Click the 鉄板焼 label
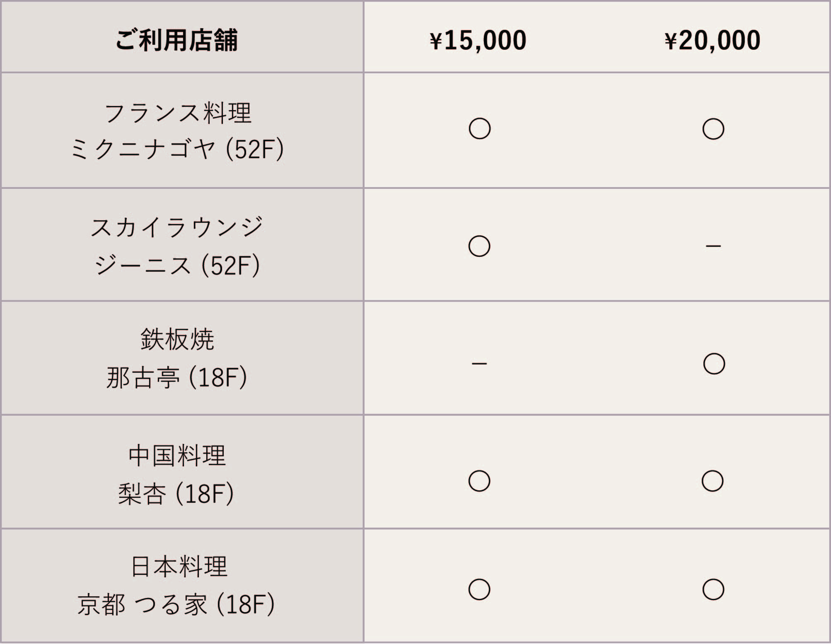This screenshot has height=644, width=831. tap(177, 340)
